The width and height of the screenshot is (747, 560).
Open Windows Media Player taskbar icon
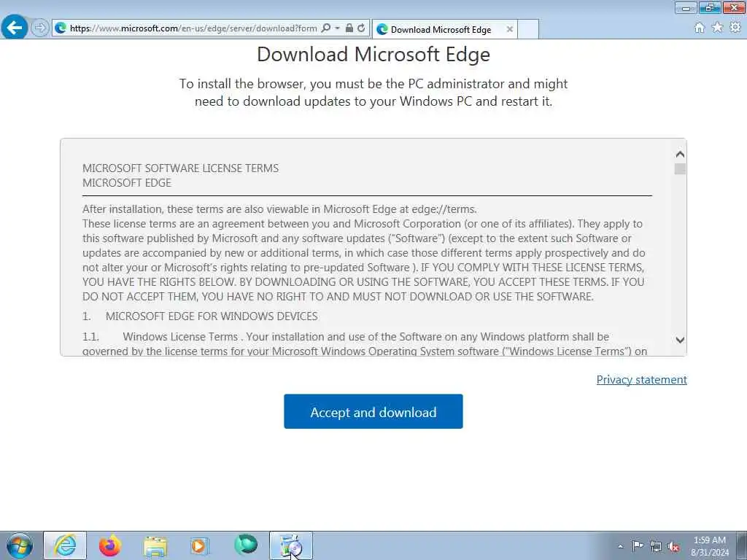pos(199,545)
